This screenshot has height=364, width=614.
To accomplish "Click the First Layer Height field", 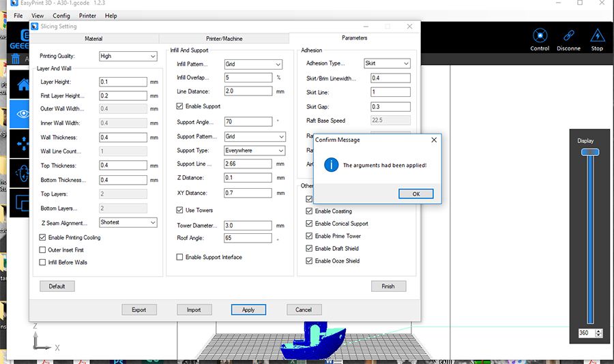I will click(x=123, y=96).
